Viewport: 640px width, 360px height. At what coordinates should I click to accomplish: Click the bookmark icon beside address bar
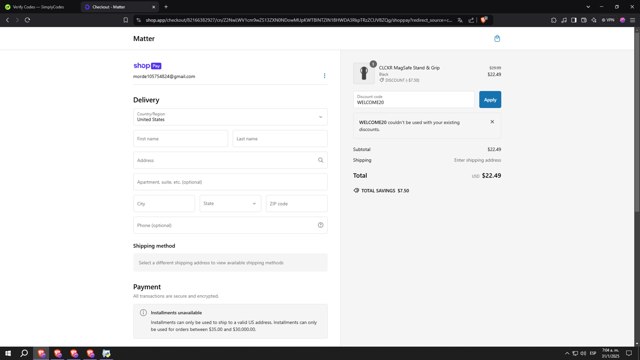pos(126,20)
